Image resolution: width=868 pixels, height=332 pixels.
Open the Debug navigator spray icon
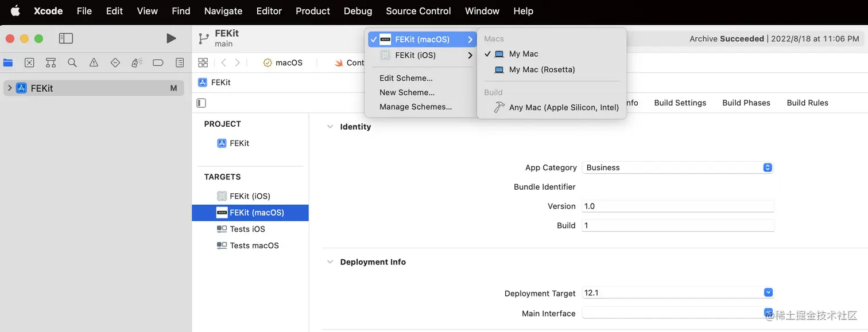pyautogui.click(x=137, y=63)
